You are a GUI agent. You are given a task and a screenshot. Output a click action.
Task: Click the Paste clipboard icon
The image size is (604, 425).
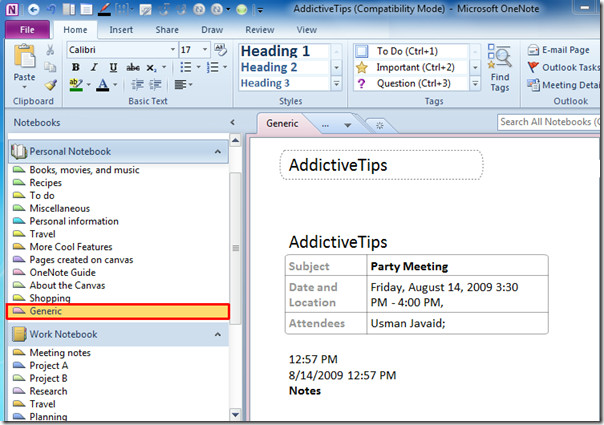tap(24, 56)
